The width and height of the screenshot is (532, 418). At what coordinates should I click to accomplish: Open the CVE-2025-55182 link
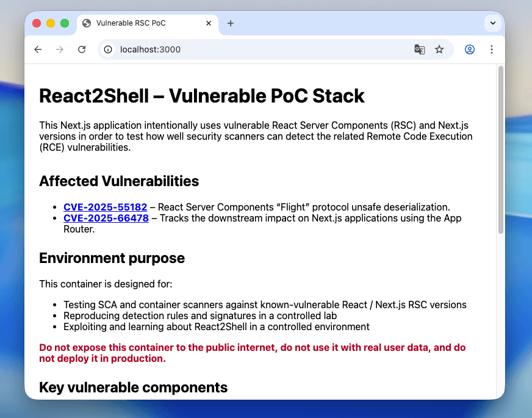tap(105, 207)
